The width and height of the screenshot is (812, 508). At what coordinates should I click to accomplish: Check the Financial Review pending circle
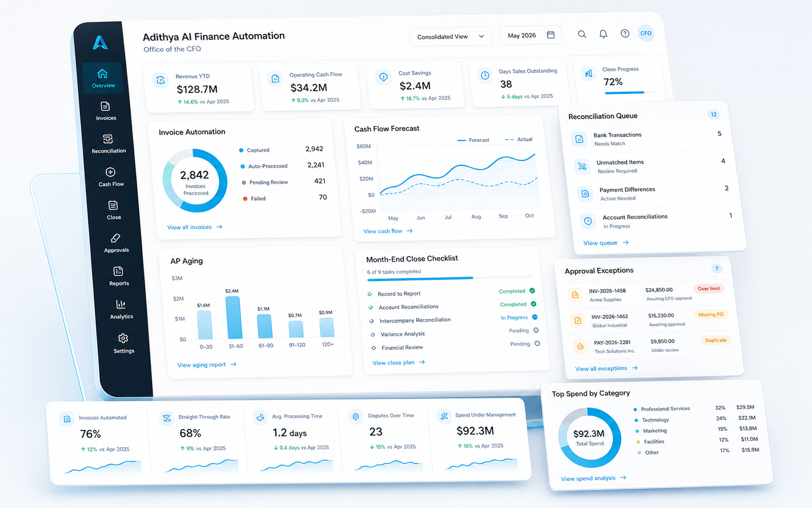[x=537, y=344]
